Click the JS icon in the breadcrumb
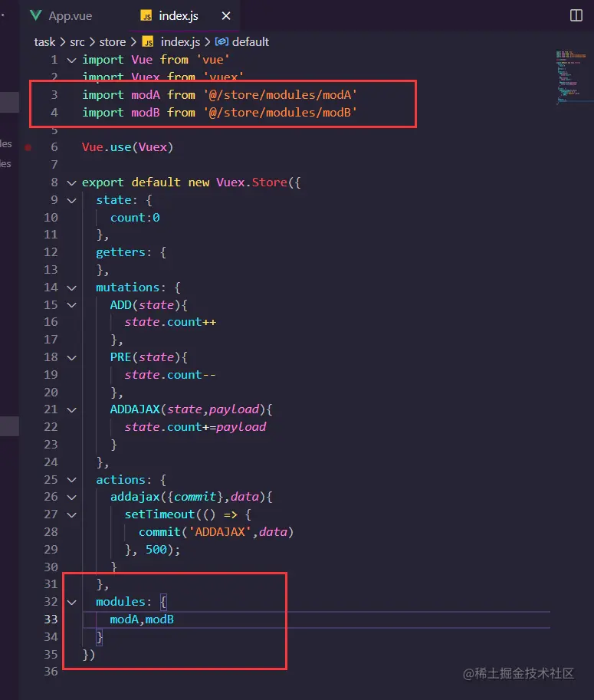The width and height of the screenshot is (594, 700). pos(148,42)
